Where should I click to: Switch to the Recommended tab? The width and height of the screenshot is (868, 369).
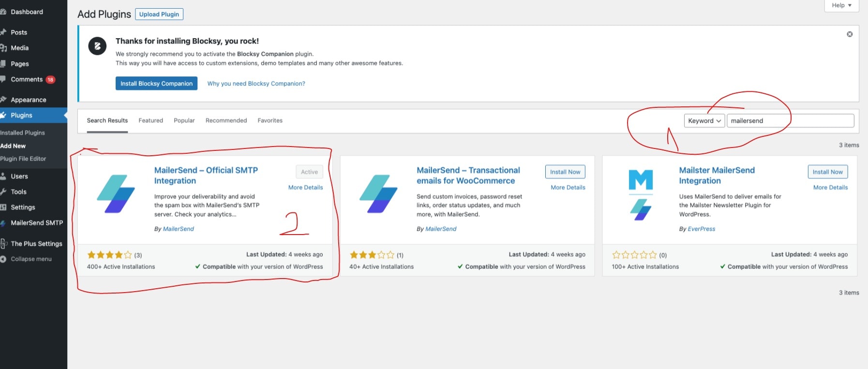226,120
